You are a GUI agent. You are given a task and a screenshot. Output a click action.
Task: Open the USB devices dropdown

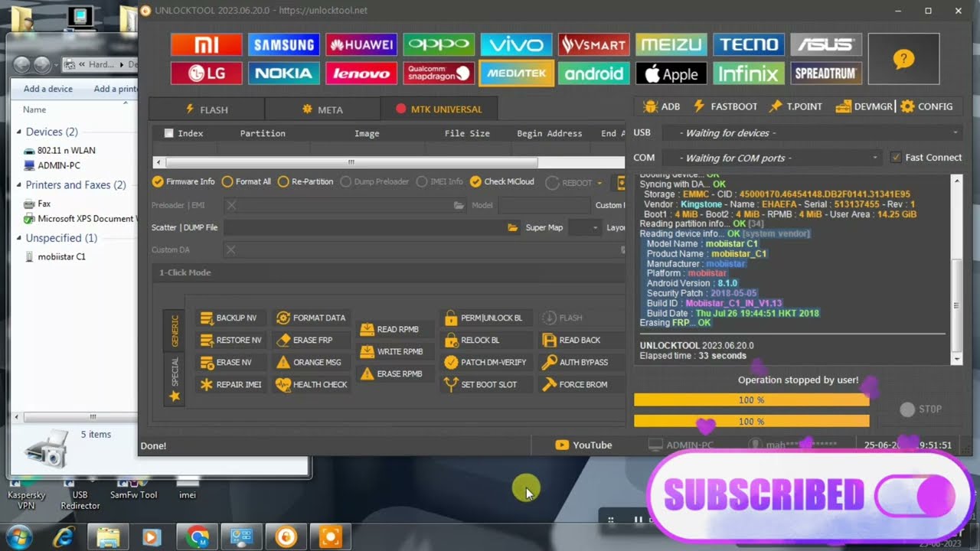[811, 133]
